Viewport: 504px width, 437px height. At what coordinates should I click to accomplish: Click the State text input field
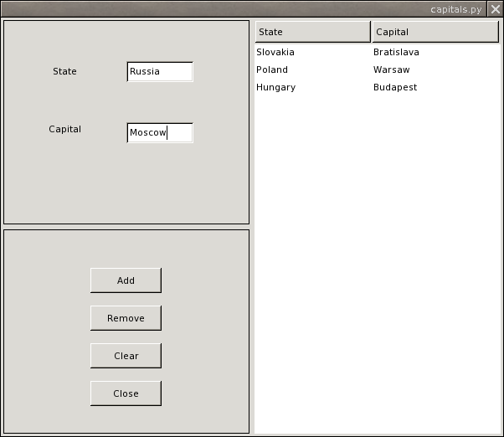[159, 72]
